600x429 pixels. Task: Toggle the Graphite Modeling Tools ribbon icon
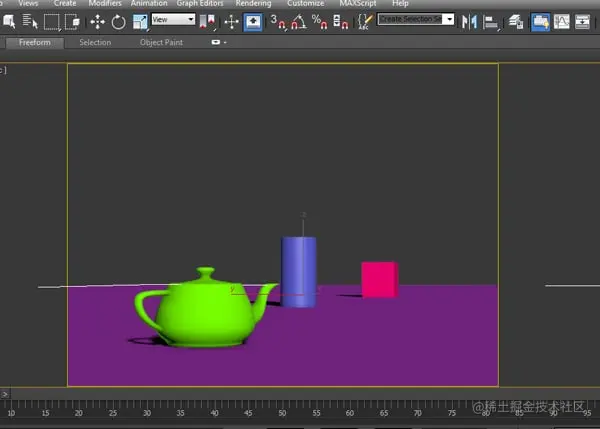540,22
